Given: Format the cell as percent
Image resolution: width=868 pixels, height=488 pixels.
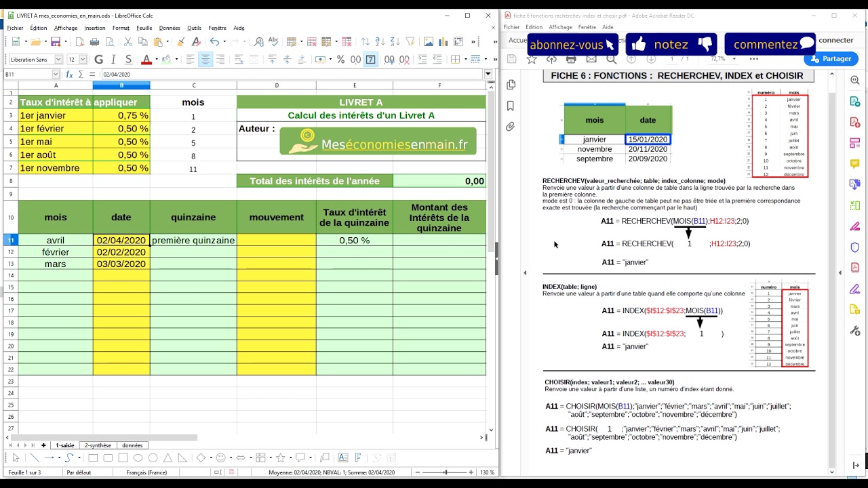Looking at the screenshot, I should (x=340, y=60).
